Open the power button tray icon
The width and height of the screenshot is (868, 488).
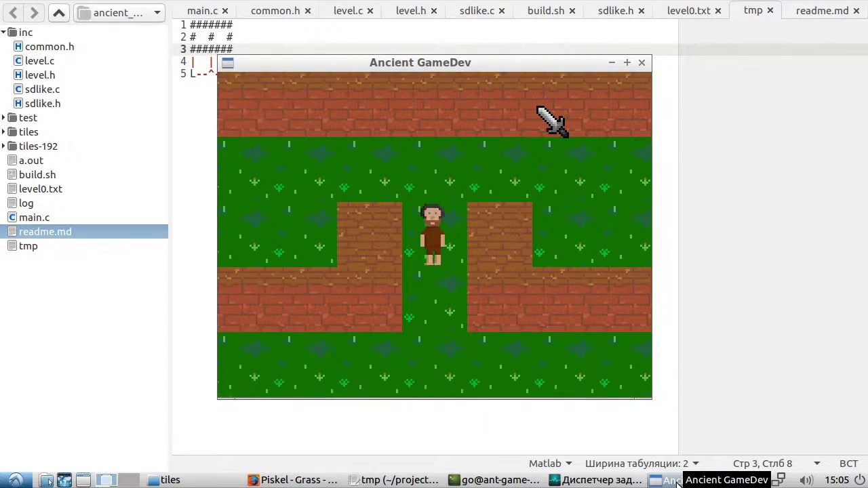point(860,480)
